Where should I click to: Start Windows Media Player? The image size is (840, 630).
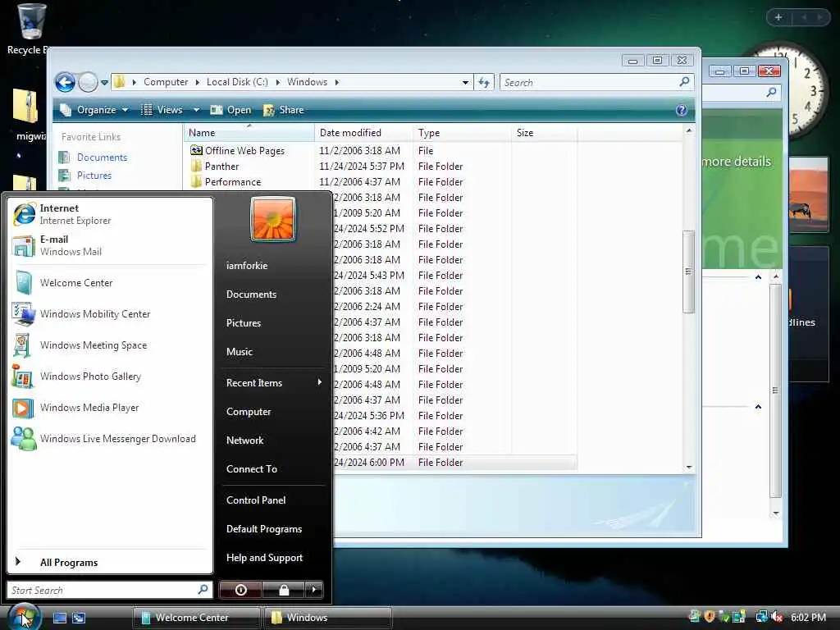(110, 408)
